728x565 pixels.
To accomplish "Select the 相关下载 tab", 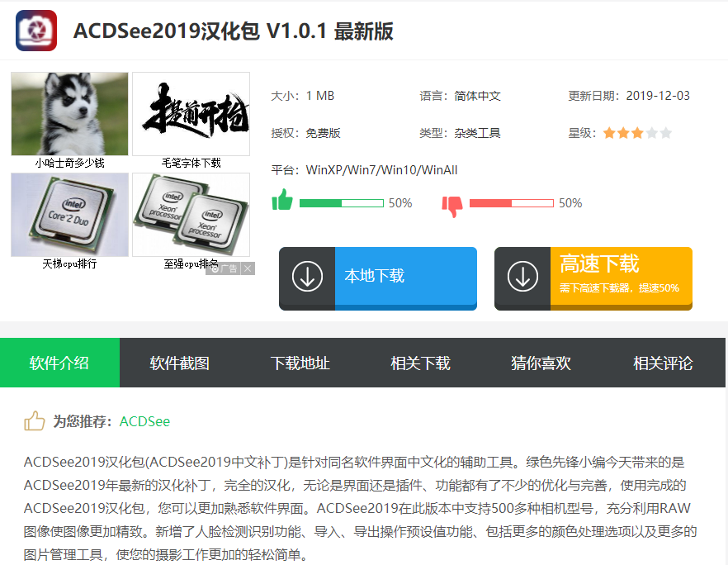I will [421, 363].
